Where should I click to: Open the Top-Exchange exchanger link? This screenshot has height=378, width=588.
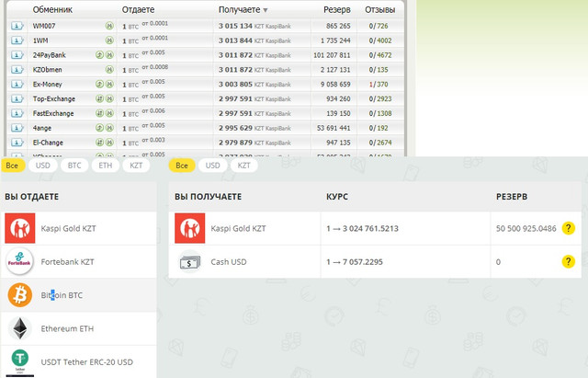pyautogui.click(x=54, y=99)
